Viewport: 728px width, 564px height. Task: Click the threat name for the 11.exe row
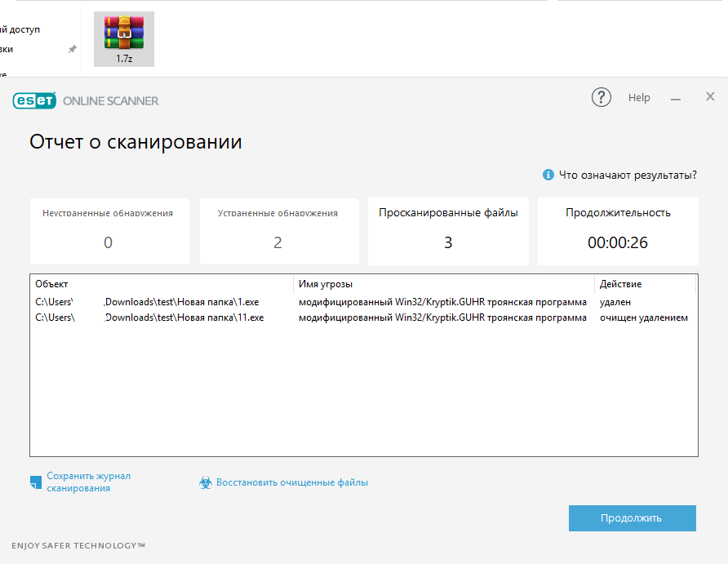click(442, 318)
